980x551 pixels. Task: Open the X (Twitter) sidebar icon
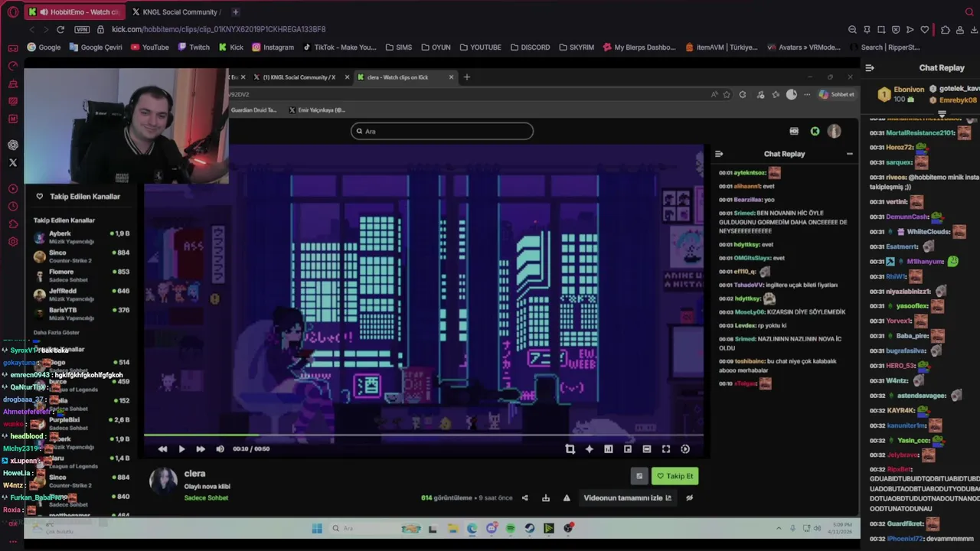tap(13, 162)
